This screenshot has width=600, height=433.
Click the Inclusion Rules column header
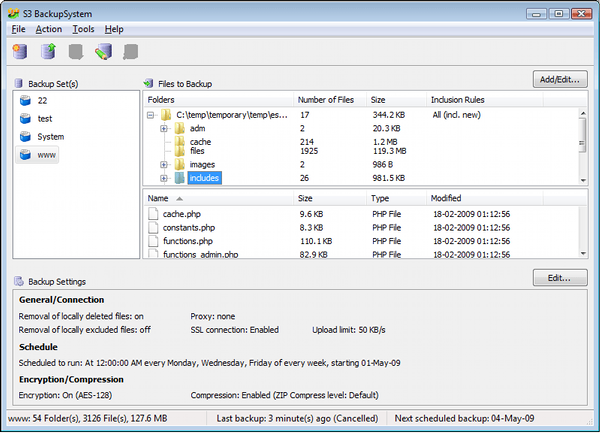(x=485, y=100)
